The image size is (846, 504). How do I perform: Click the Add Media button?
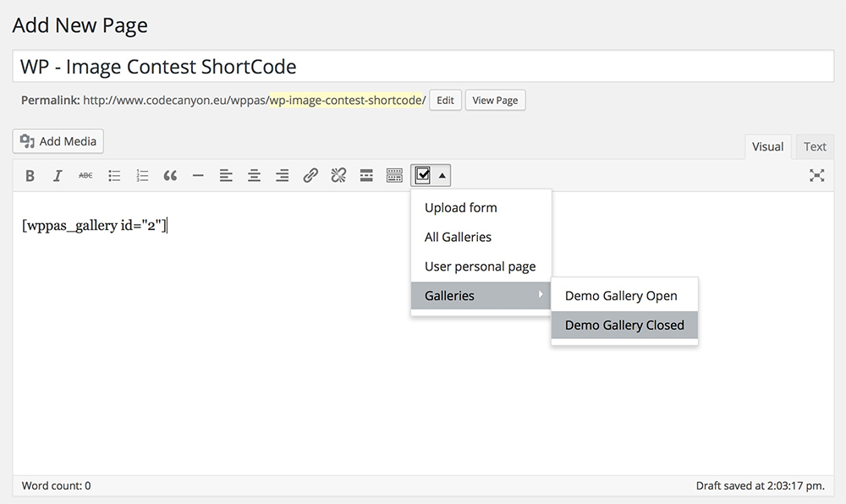click(58, 141)
